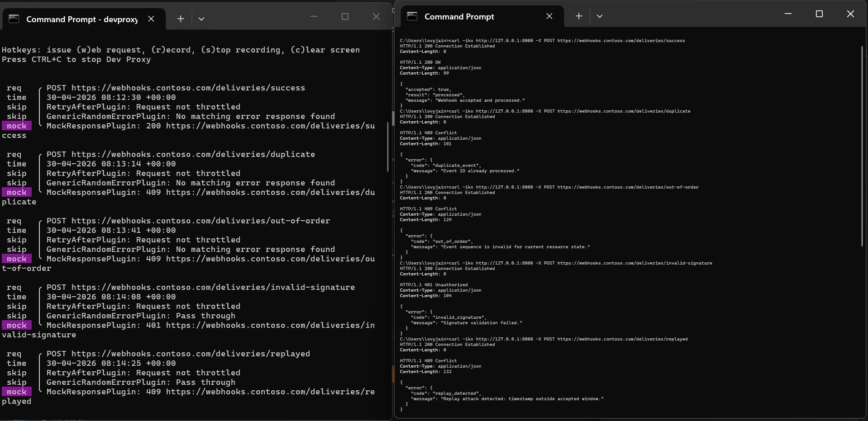868x421 pixels.
Task: Close the right Command Prompt tab
Action: tap(549, 16)
